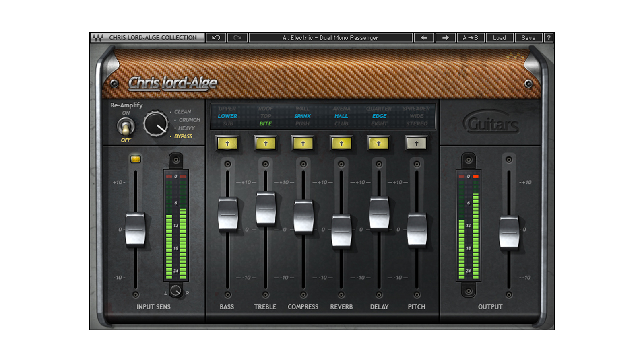Click the Compress fader handle
Image resolution: width=644 pixels, height=362 pixels.
pyautogui.click(x=303, y=216)
